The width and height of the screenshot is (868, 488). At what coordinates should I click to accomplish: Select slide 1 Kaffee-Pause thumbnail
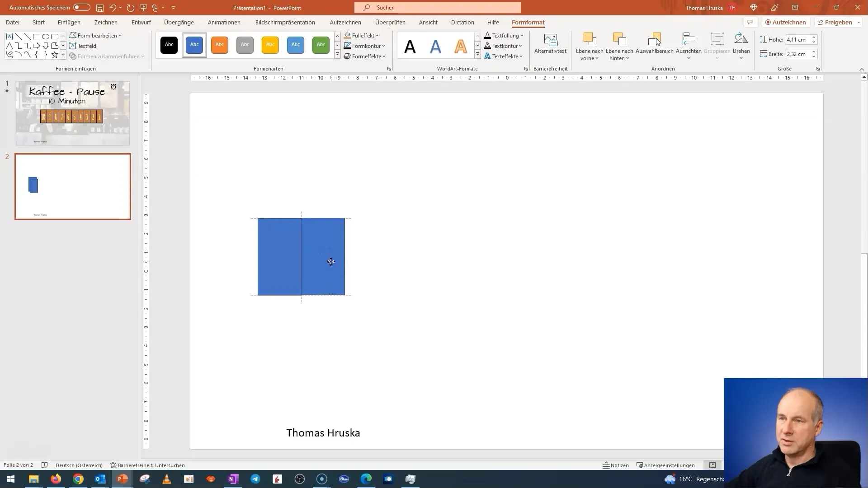pyautogui.click(x=73, y=113)
